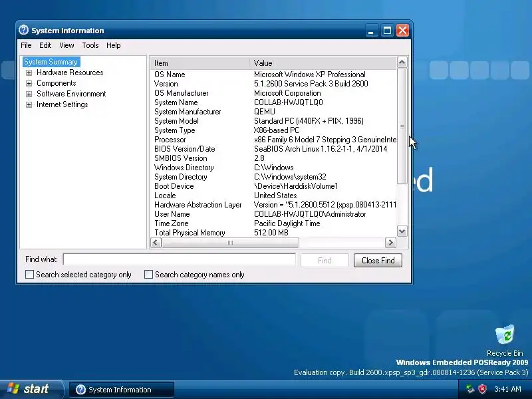Click the horizontal scrollbar left arrow
Image resolution: width=532 pixels, height=399 pixels.
tap(156, 243)
